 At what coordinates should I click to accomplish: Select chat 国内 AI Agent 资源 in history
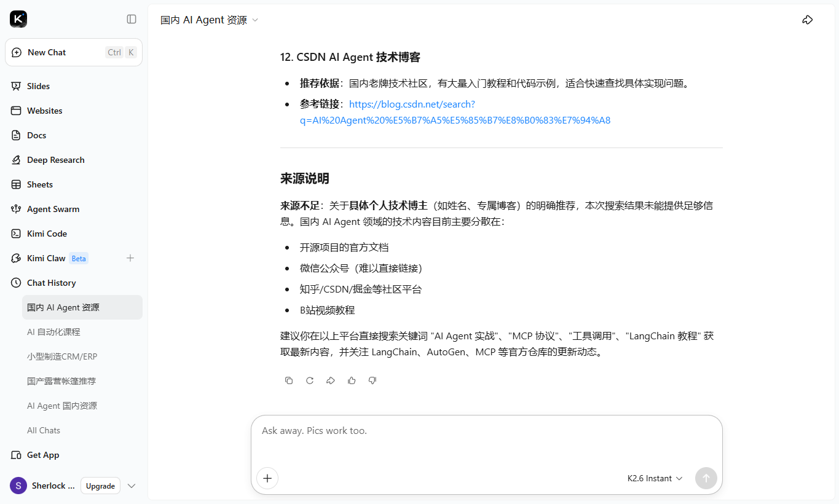[x=82, y=307]
